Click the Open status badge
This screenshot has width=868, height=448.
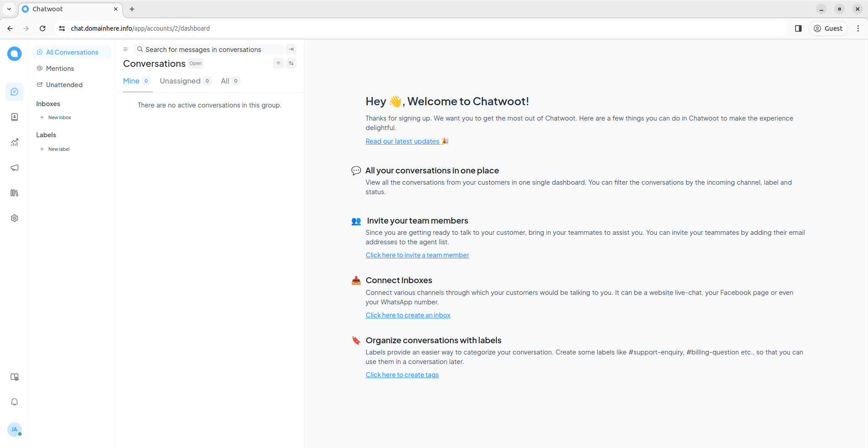[196, 63]
